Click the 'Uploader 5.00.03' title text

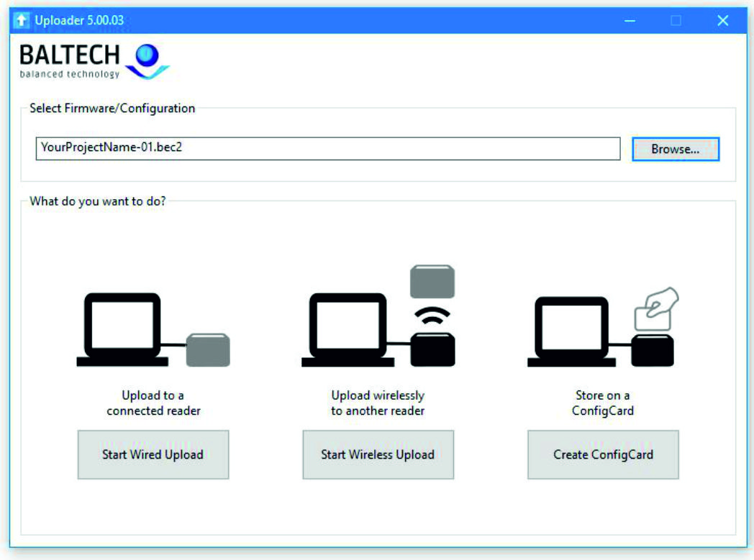click(x=79, y=21)
